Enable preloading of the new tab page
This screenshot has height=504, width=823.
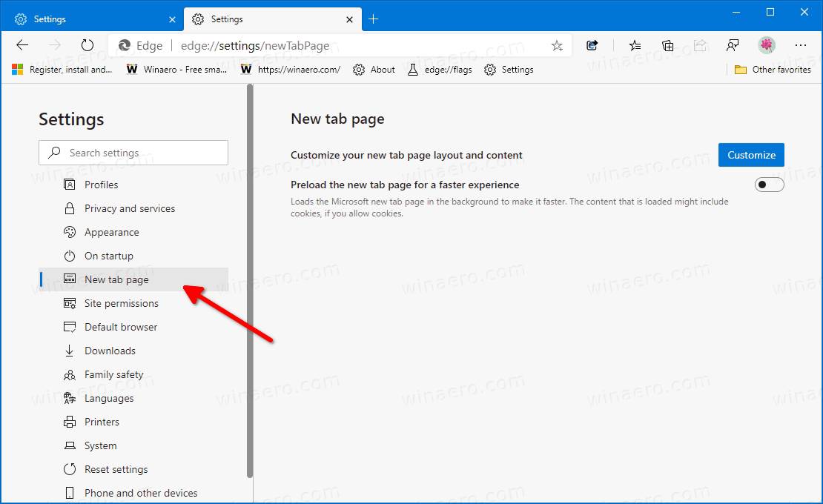click(769, 185)
